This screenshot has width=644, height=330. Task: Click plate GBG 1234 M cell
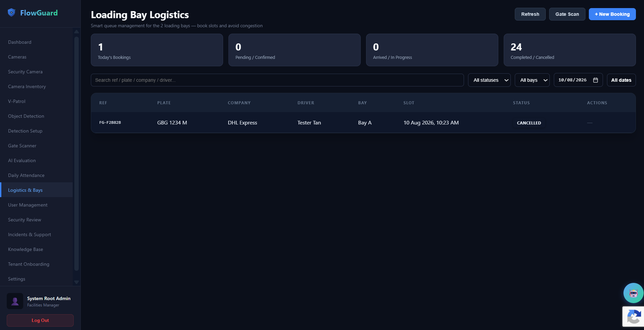click(x=172, y=122)
